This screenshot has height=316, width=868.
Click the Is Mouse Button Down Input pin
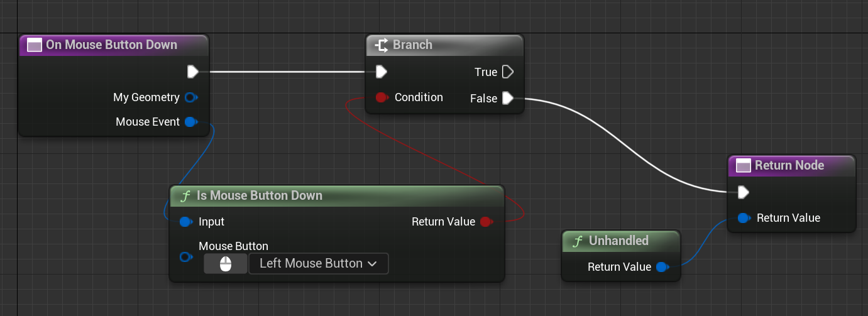pos(185,222)
